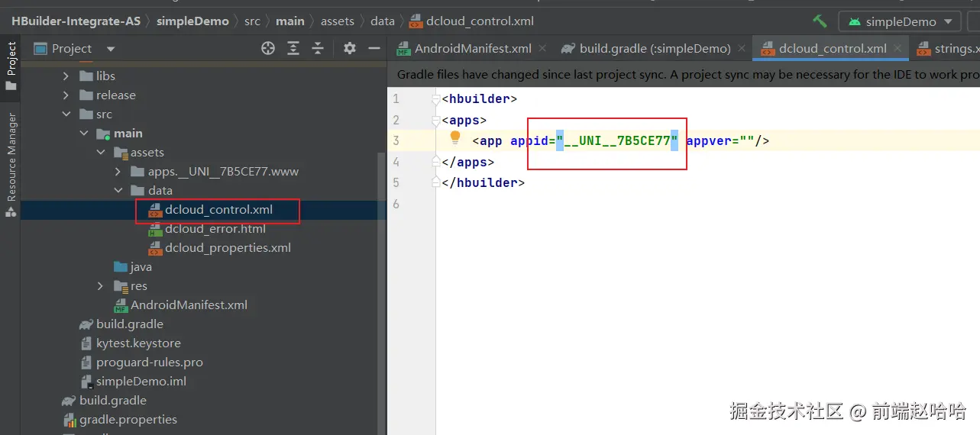Collapse the assets folder arrow
The width and height of the screenshot is (980, 435).
pyautogui.click(x=100, y=153)
